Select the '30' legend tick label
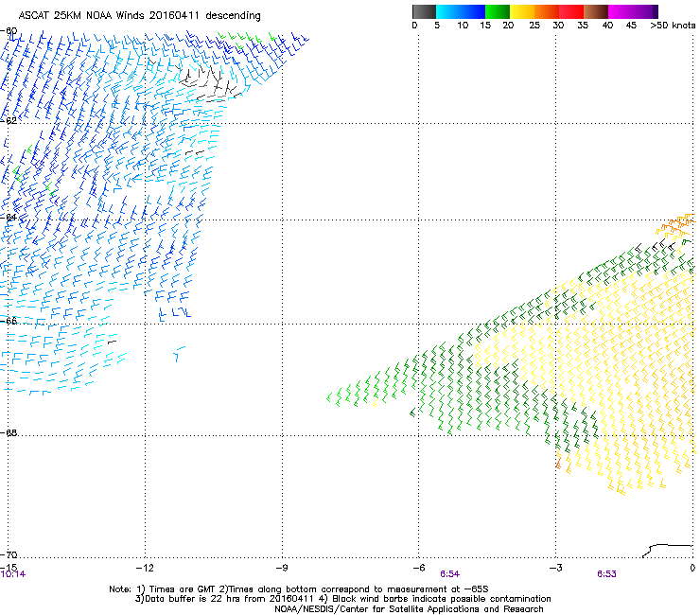This screenshot has width=700, height=615. 558,26
